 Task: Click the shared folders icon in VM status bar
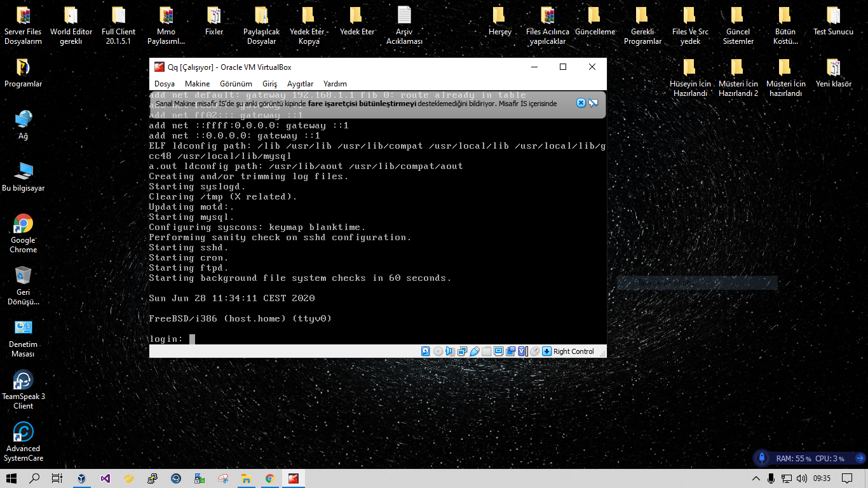coord(487,351)
